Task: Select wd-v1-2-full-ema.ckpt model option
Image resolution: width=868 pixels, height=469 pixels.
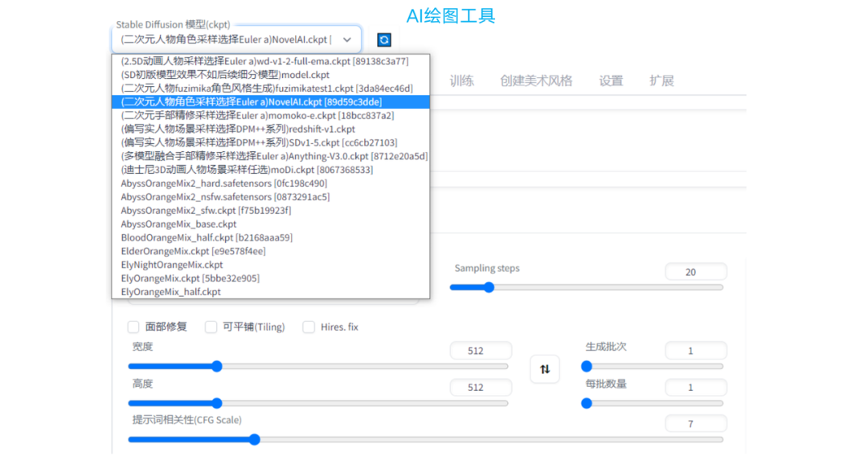Action: pyautogui.click(x=271, y=61)
